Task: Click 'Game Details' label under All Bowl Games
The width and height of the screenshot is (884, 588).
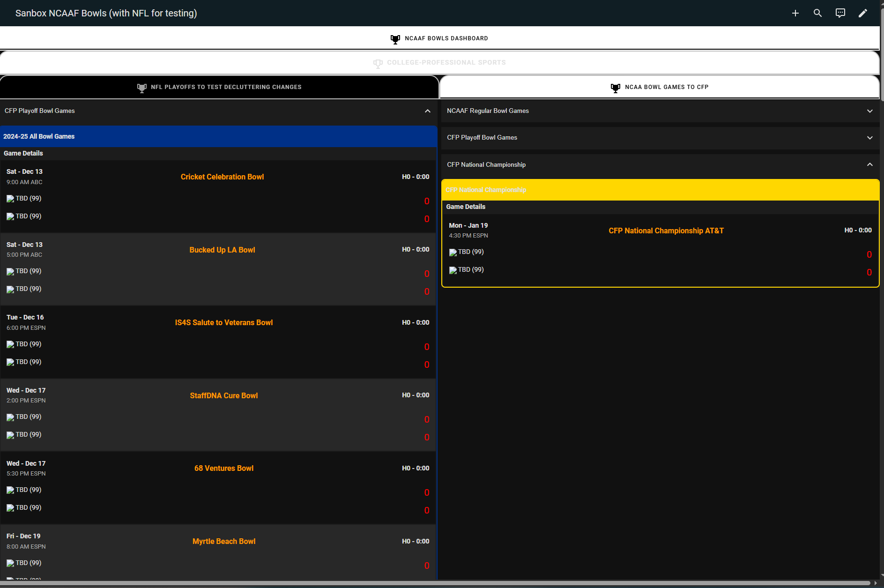Action: [23, 153]
